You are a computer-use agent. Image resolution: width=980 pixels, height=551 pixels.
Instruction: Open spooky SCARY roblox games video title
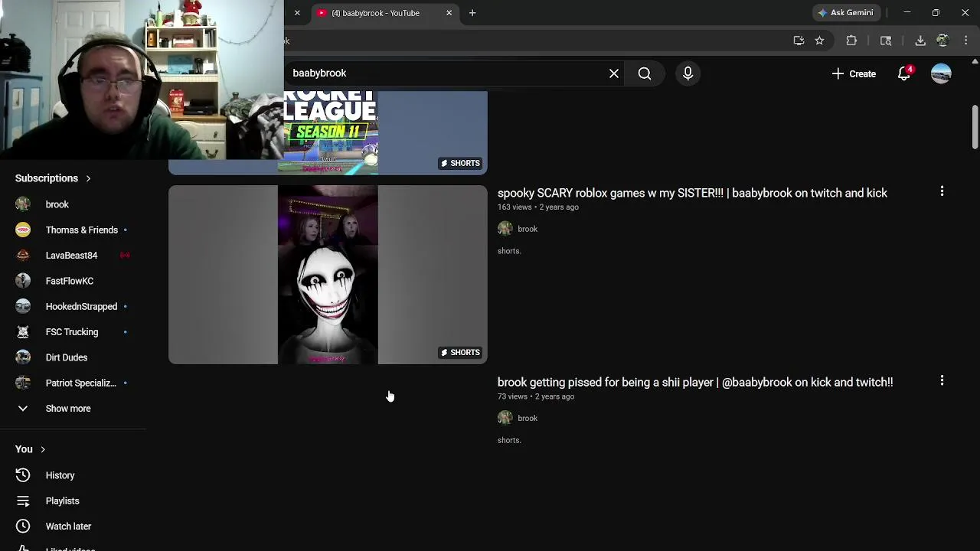click(x=692, y=193)
